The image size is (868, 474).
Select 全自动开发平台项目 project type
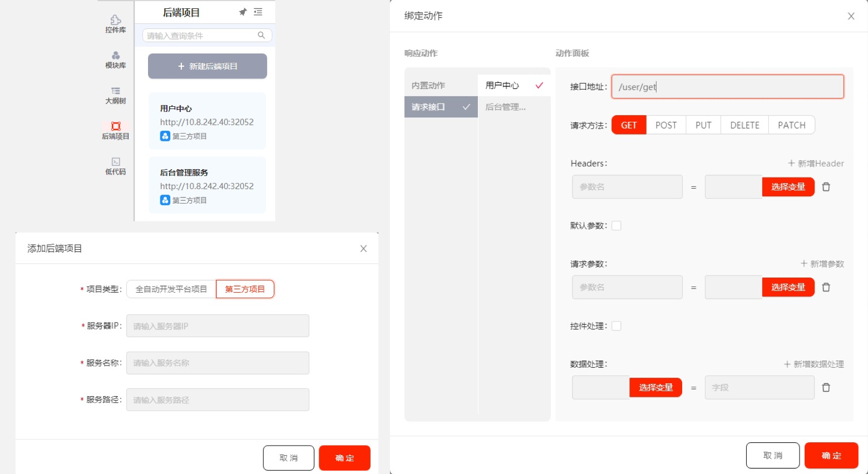coord(171,289)
